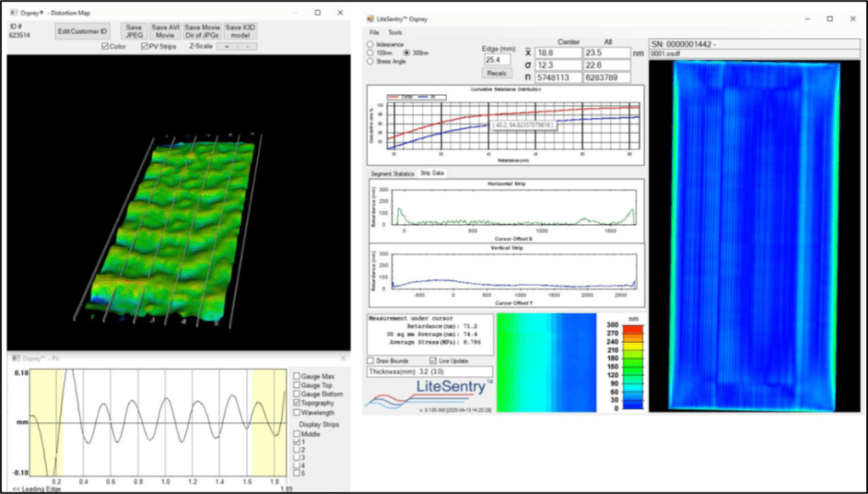Enable the Middle display strip
The image size is (868, 494).
point(297,434)
